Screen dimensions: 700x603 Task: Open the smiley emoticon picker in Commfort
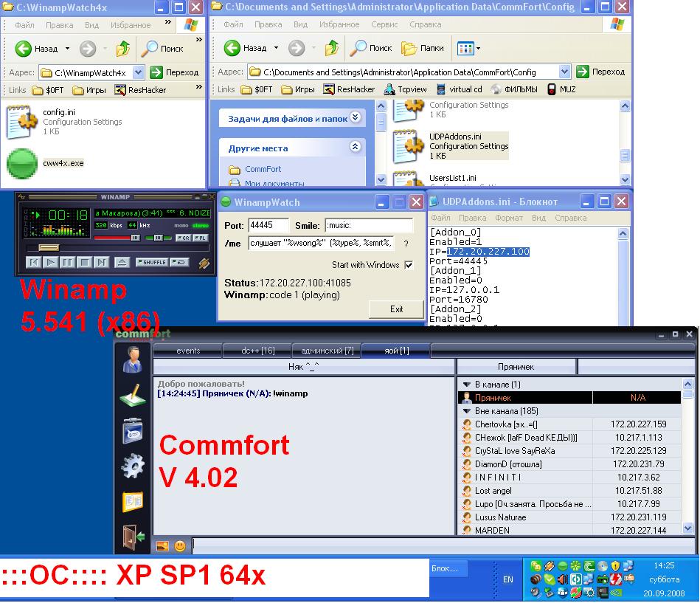(180, 547)
